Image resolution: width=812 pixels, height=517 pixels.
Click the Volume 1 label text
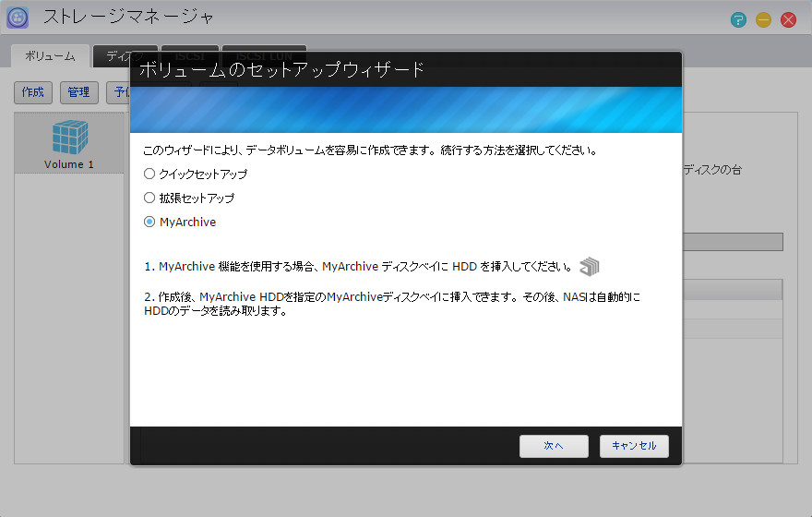point(69,164)
